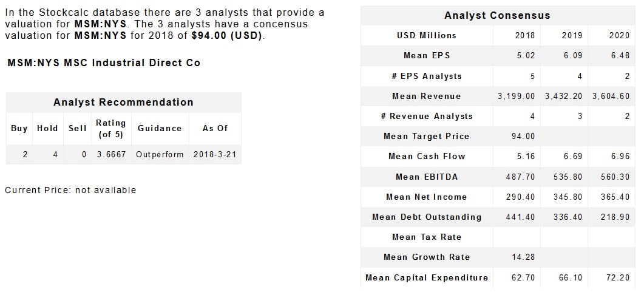The height and width of the screenshot is (292, 644).
Task: Click the Mean EBITDA row label
Action: coord(427,177)
